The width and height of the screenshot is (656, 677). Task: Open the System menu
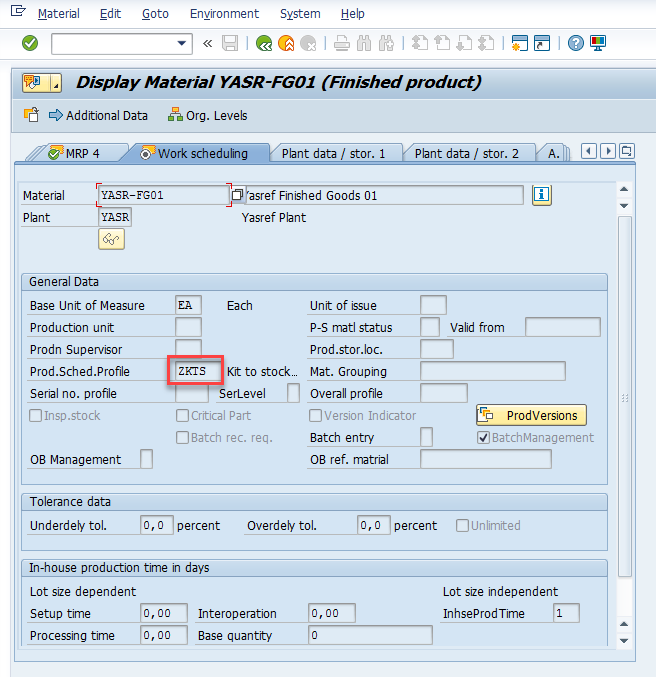[x=300, y=14]
